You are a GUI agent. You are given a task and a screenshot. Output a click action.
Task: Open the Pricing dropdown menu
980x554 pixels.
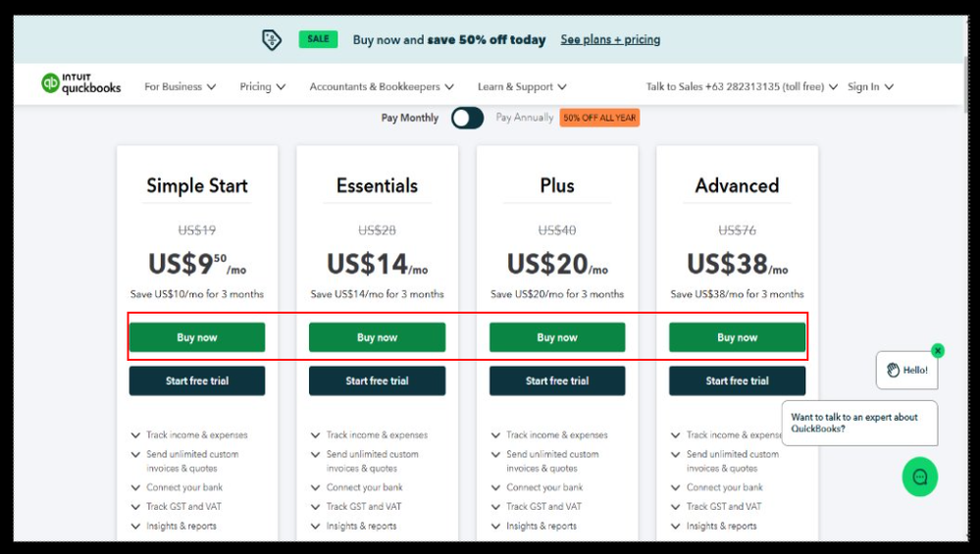(263, 87)
